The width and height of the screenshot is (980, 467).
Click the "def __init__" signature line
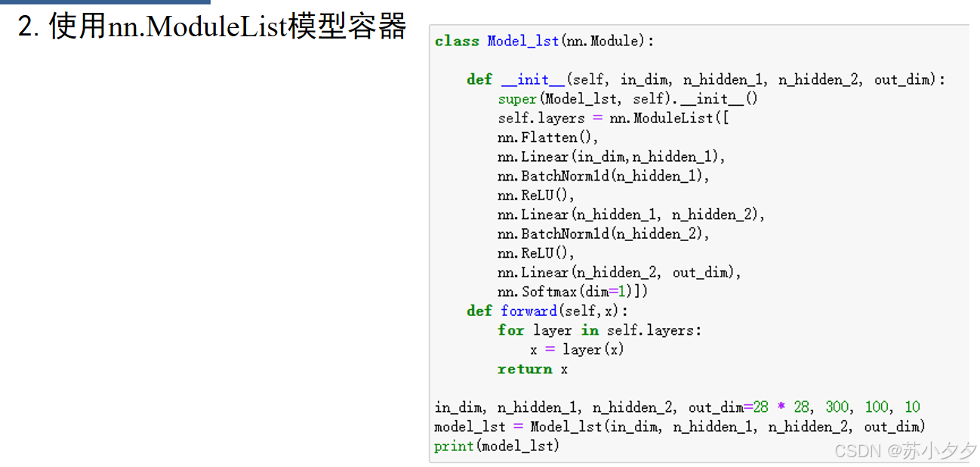(x=706, y=80)
